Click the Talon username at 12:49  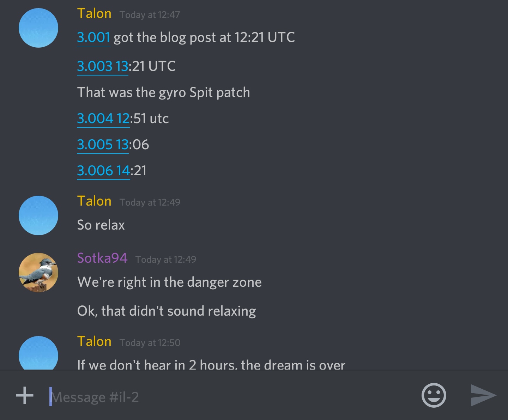(94, 201)
